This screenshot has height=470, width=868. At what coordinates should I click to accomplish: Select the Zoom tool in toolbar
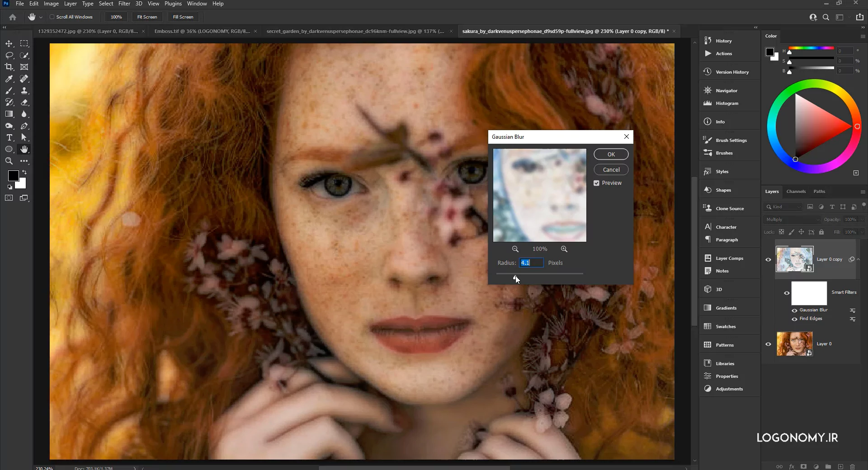(9, 161)
